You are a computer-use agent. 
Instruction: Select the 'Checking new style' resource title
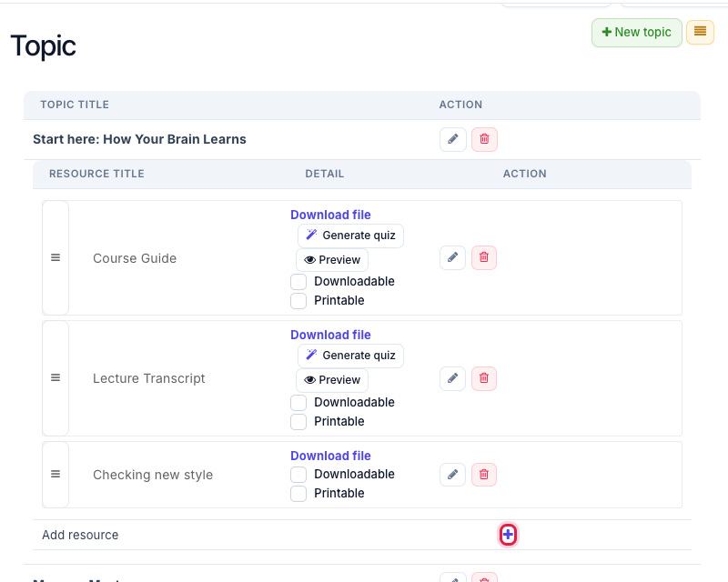pyautogui.click(x=153, y=475)
